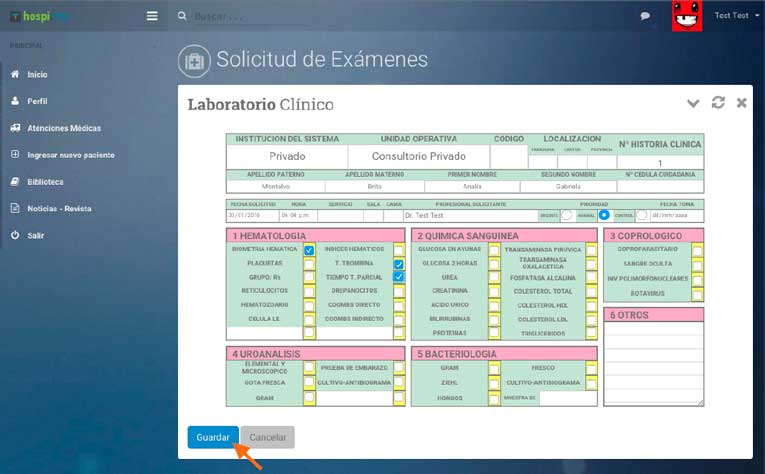The height and width of the screenshot is (474, 765).
Task: Click the Salir power icon
Action: [x=15, y=235]
